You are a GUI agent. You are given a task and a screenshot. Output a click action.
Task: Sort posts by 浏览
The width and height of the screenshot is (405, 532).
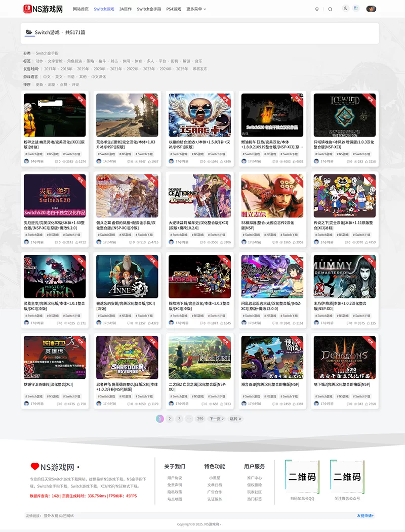[51, 84]
